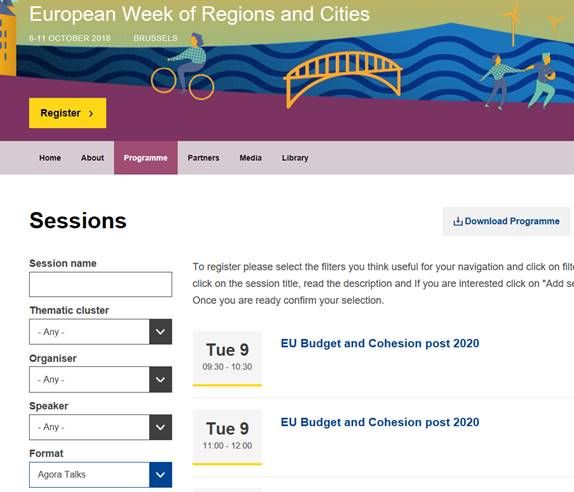This screenshot has width=574, height=492.
Task: Go to the About page
Action: pyautogui.click(x=92, y=158)
